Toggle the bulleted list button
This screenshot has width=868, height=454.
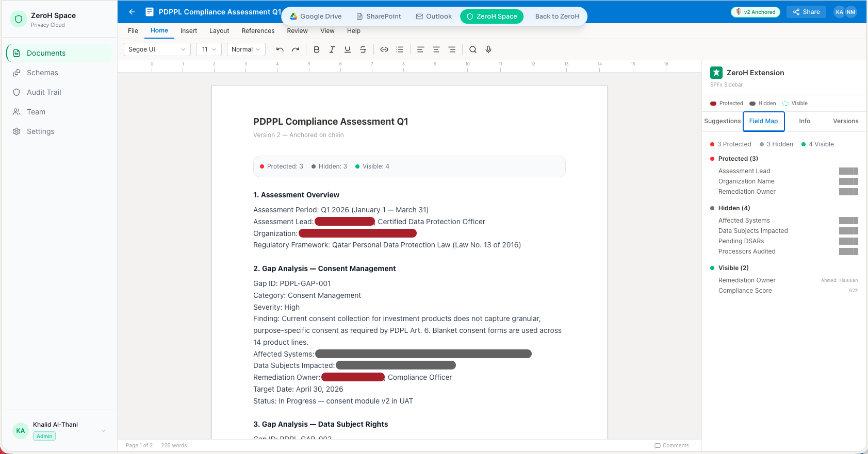coord(400,49)
